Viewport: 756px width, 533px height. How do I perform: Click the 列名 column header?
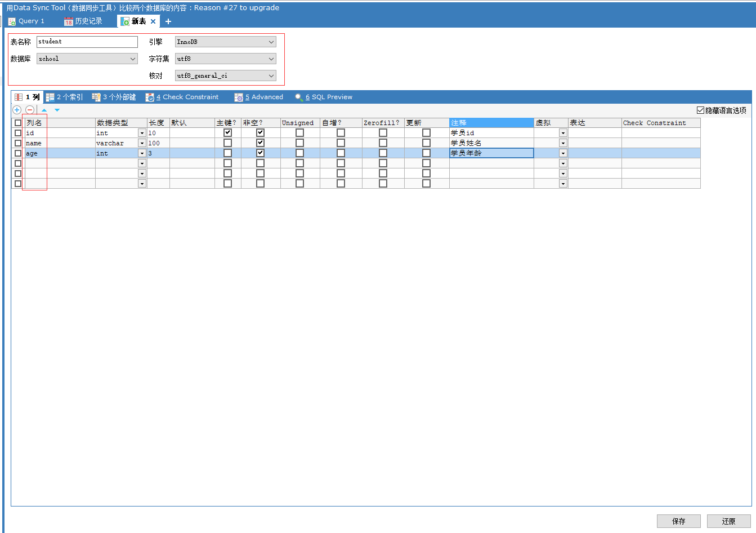tap(60, 123)
